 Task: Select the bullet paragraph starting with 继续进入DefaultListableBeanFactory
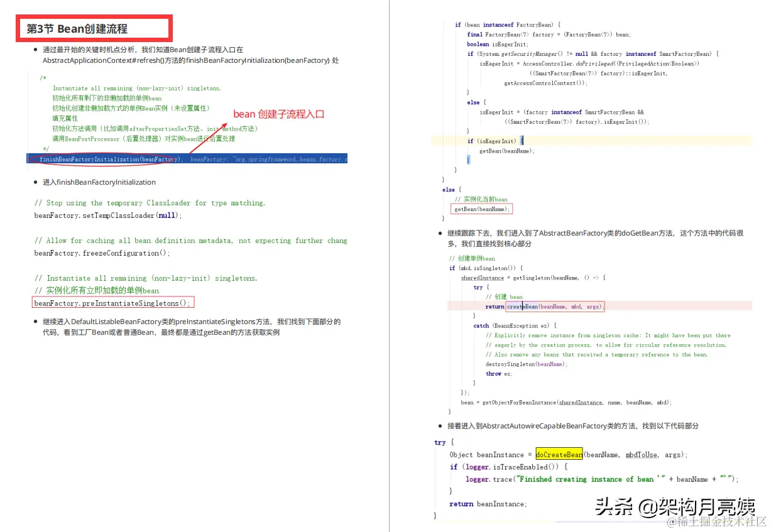pyautogui.click(x=191, y=327)
